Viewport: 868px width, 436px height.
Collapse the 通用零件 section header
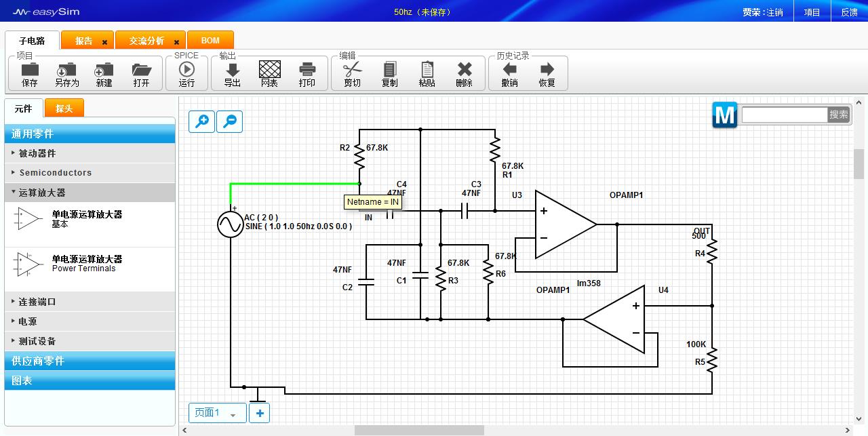point(90,134)
